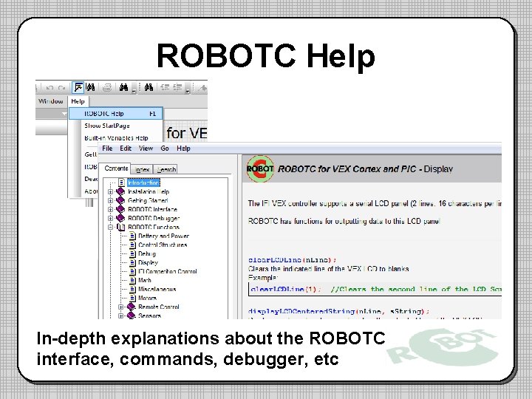Screen dimensions: 532x399
Task: Expand the ROBOTC Debugger node
Action: [110, 218]
